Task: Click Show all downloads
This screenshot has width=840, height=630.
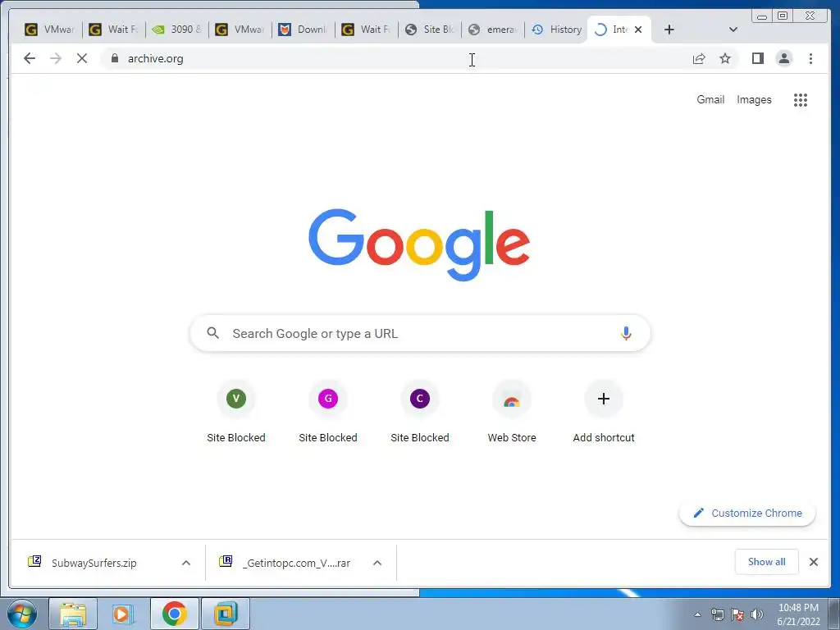Action: click(x=767, y=561)
